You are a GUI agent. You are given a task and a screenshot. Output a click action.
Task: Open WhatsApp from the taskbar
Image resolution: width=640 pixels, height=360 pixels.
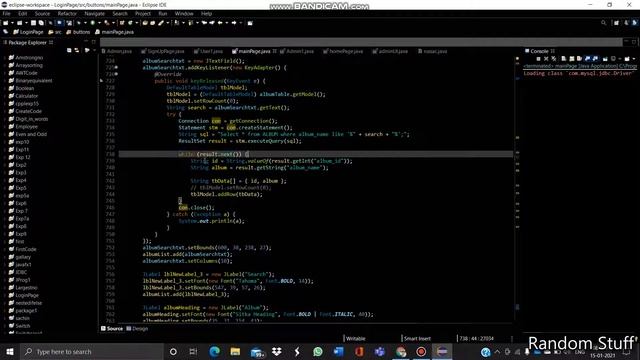tap(318, 352)
